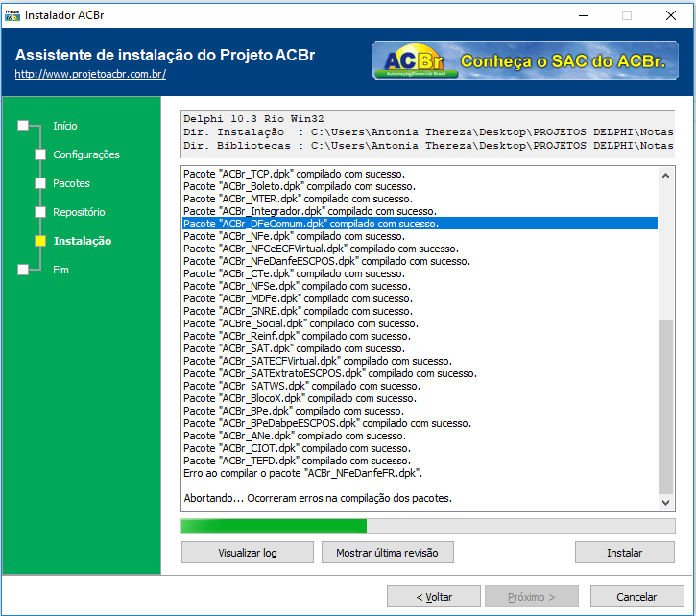Select the Início step in the sidebar
This screenshot has width=696, height=616.
pyautogui.click(x=65, y=126)
